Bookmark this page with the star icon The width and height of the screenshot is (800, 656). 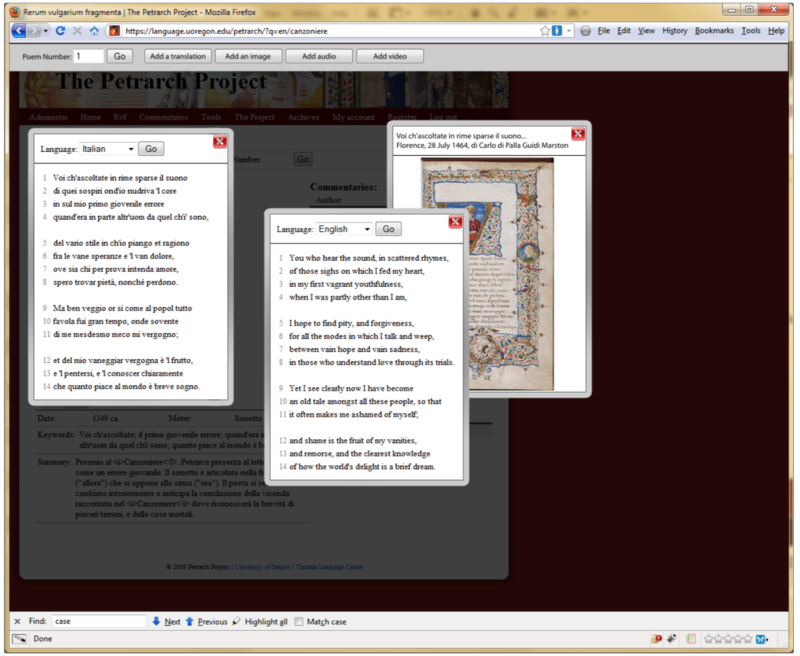545,31
